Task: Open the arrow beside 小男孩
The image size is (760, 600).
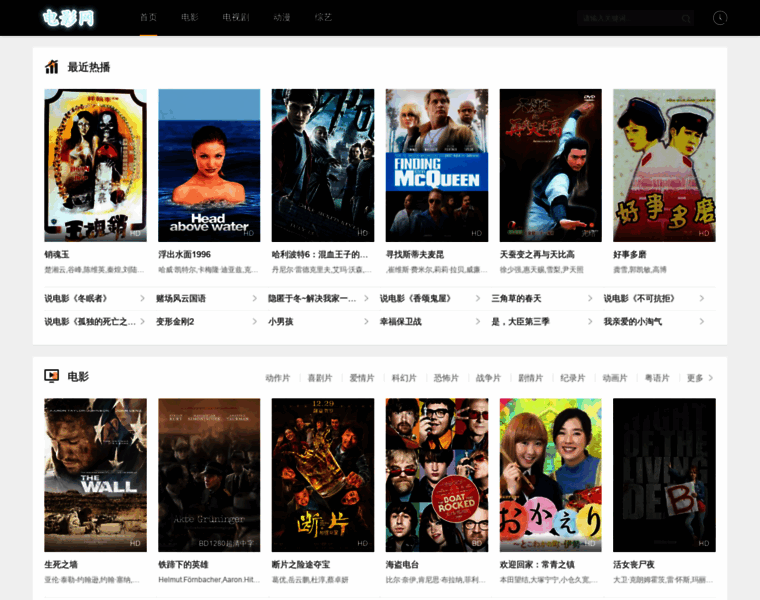Action: click(366, 321)
